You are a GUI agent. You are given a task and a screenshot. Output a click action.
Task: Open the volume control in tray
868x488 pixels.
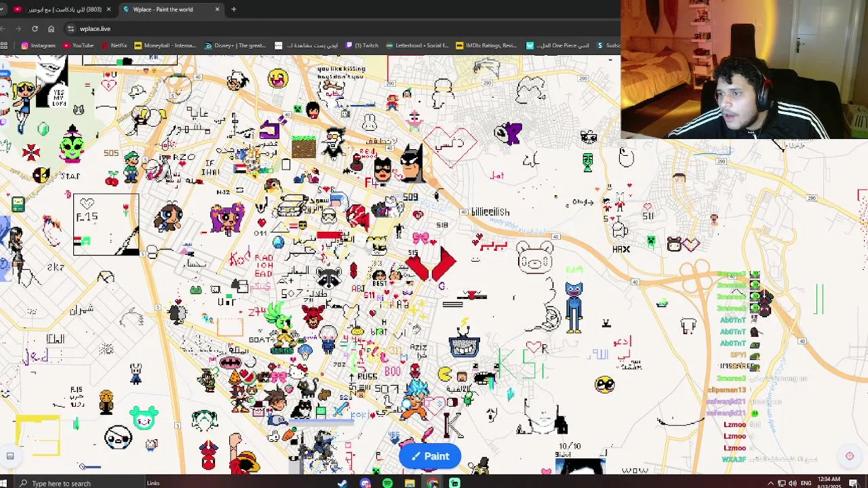coord(792,483)
